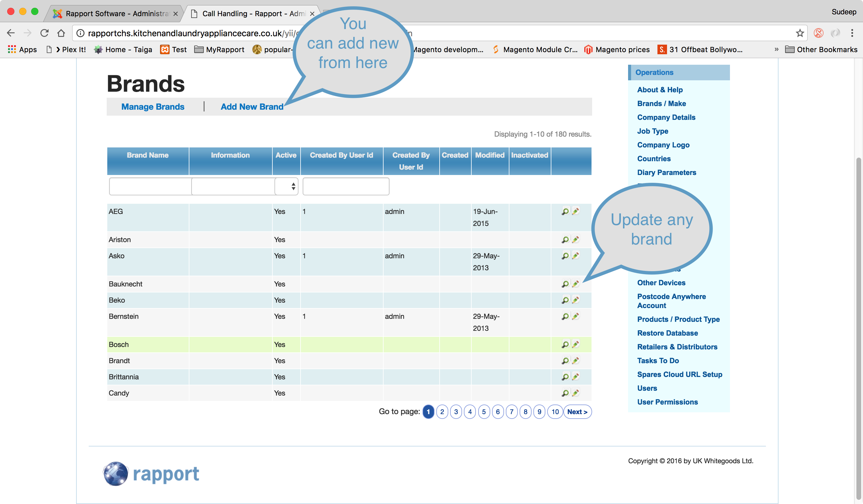Image resolution: width=863 pixels, height=504 pixels.
Task: Select Next page in pagination
Action: pyautogui.click(x=576, y=412)
